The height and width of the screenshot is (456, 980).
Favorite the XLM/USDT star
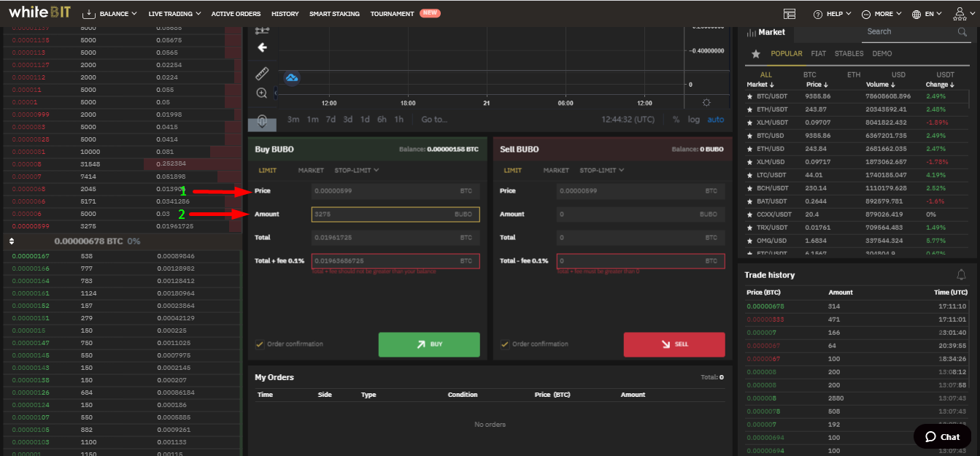click(x=749, y=122)
